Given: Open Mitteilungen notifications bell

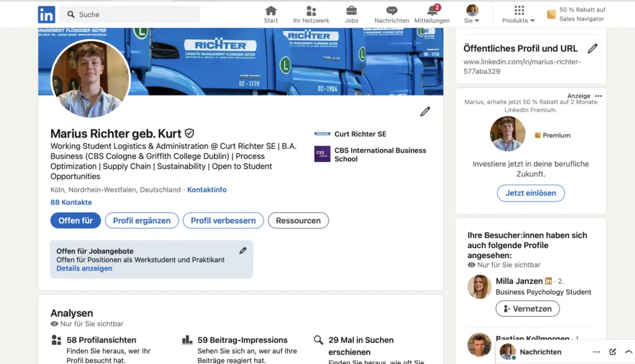Looking at the screenshot, I should (432, 15).
